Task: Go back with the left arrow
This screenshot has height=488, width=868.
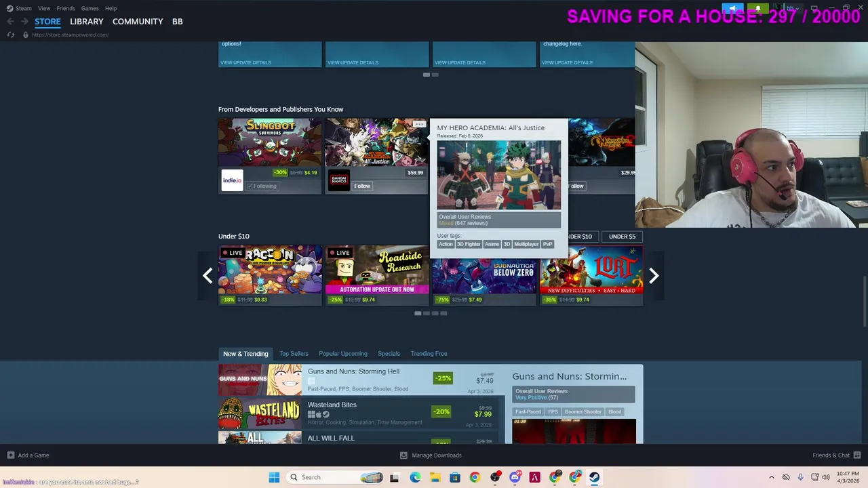Action: [x=10, y=22]
